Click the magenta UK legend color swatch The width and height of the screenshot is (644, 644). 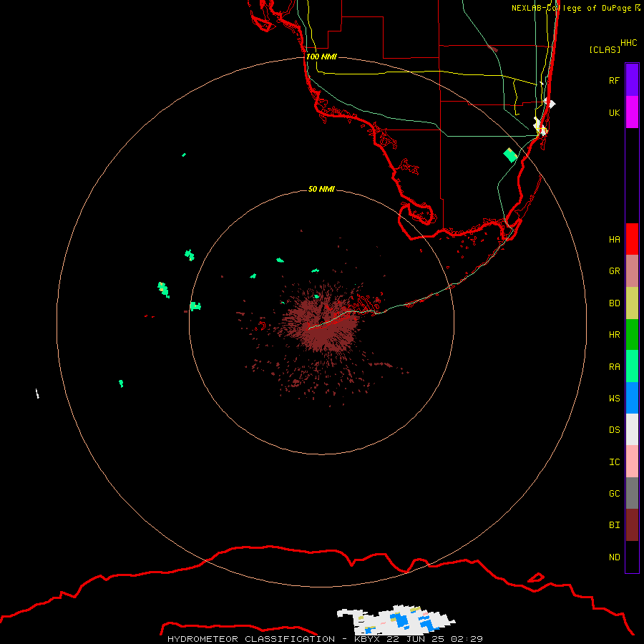click(632, 112)
